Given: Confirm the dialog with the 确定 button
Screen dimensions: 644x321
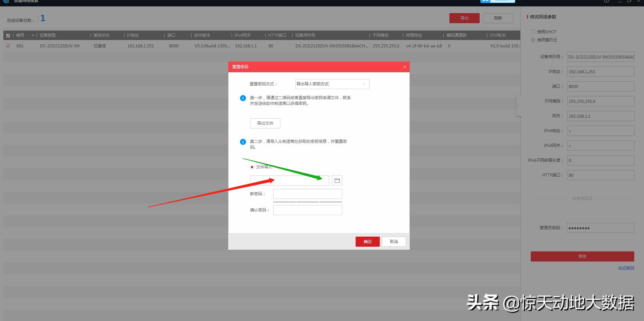Looking at the screenshot, I should [367, 241].
